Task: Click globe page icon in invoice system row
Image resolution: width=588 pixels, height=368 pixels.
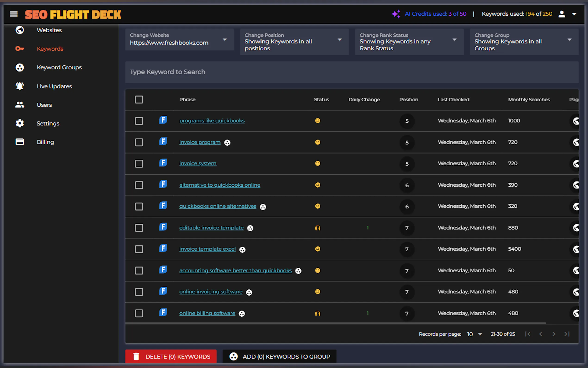Action: tap(576, 164)
